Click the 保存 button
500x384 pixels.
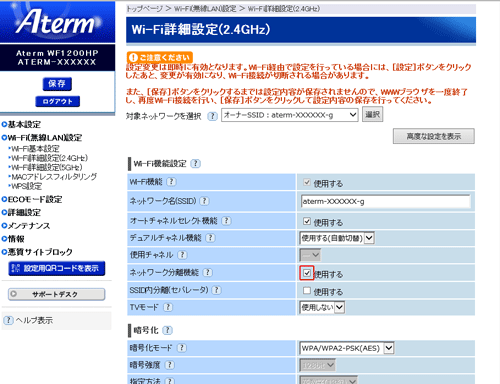click(x=57, y=84)
